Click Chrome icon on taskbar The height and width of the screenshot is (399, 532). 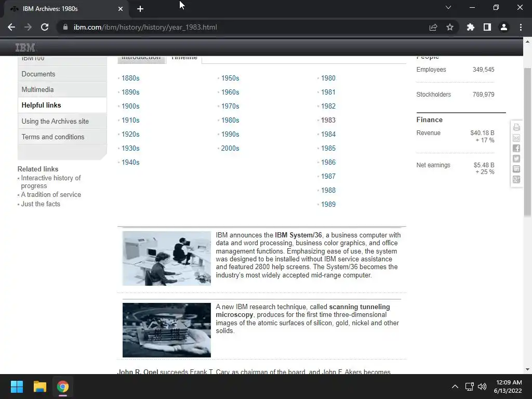(x=63, y=387)
